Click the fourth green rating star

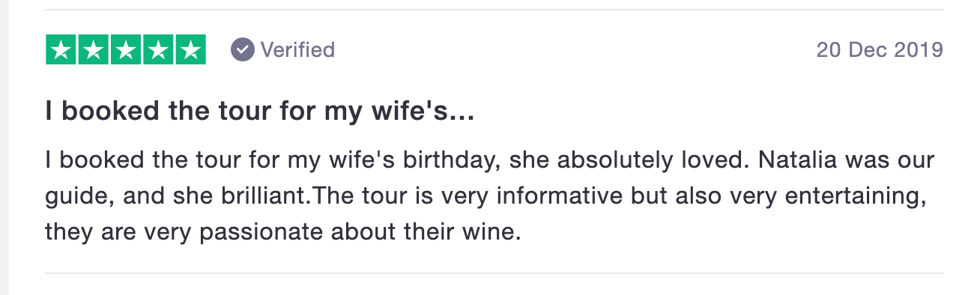tap(158, 50)
